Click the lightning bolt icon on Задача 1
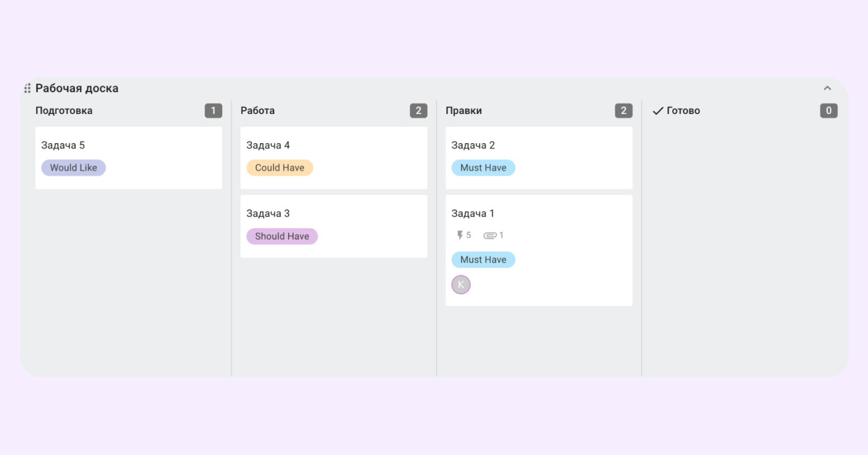The image size is (868, 455). click(x=460, y=235)
